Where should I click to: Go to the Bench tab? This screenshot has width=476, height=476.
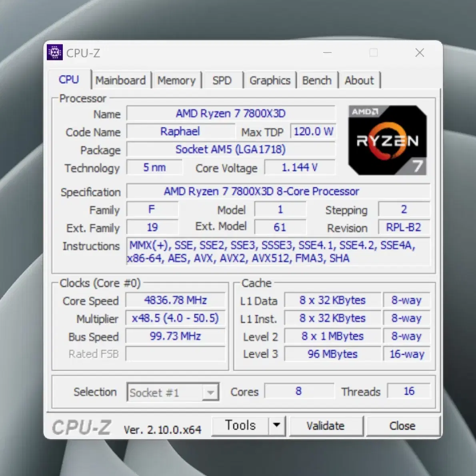[317, 80]
